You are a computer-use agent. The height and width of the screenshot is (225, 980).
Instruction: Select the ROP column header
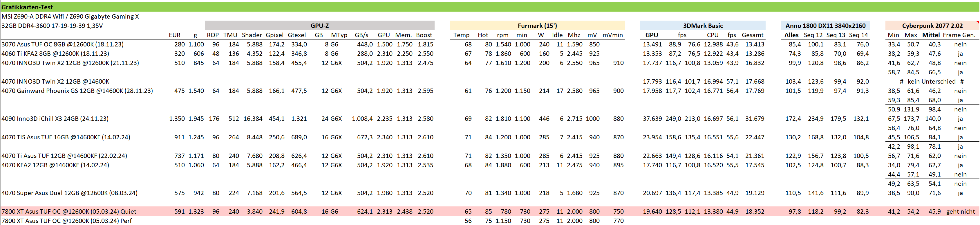pyautogui.click(x=213, y=35)
